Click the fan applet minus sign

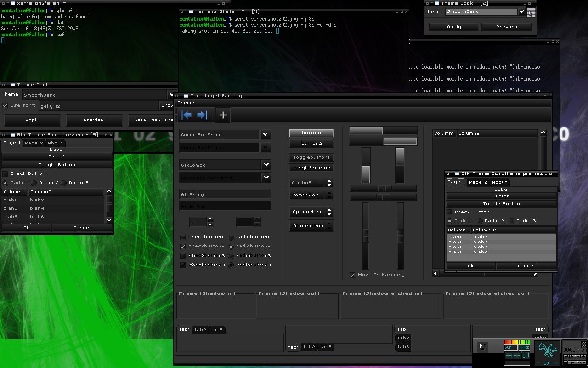coord(539,363)
